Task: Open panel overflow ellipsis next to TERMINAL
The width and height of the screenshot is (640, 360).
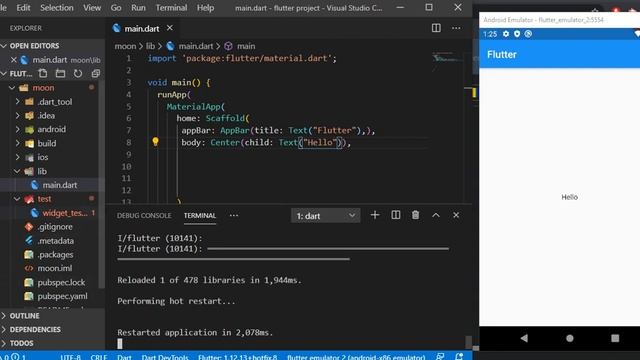Action: pos(233,216)
